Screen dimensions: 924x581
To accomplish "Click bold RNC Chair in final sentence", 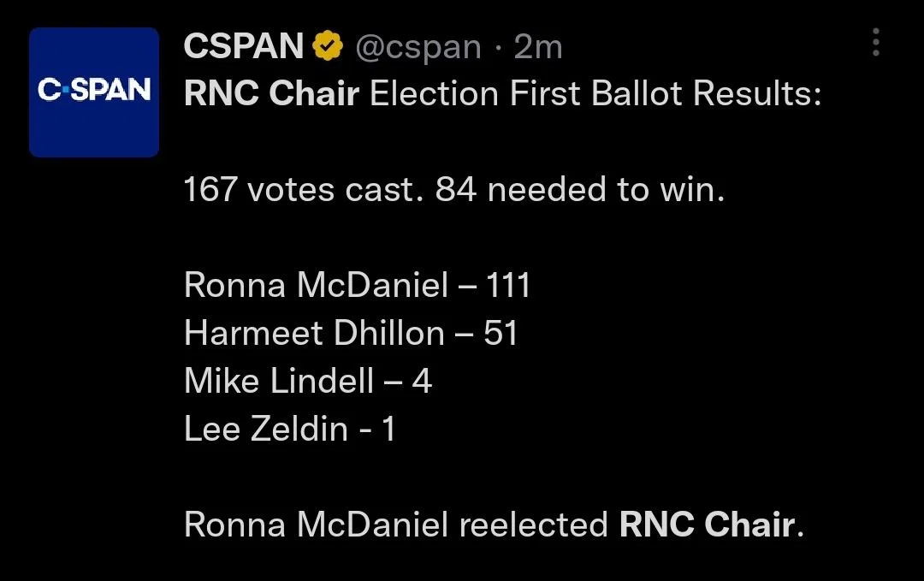I will tap(708, 525).
